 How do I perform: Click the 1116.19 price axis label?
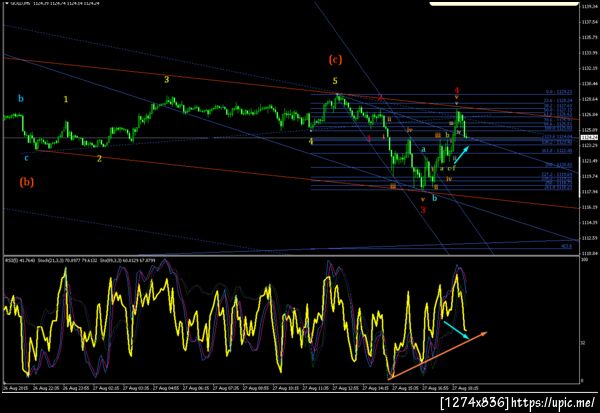click(589, 207)
